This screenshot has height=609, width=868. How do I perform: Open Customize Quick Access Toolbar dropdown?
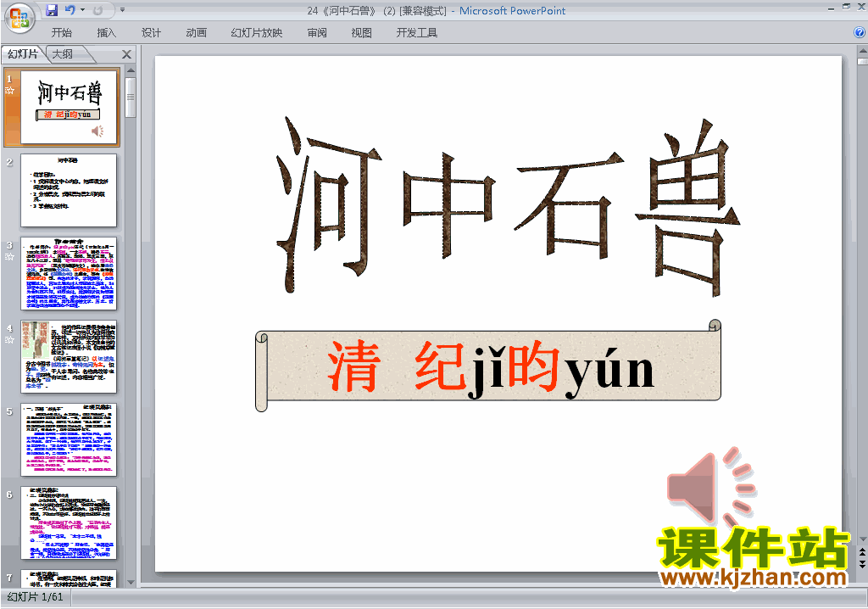tap(122, 10)
